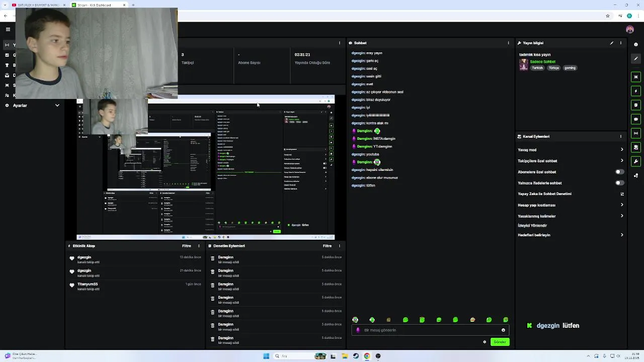The height and width of the screenshot is (362, 644).
Task: Expand Takipçilere özel sohbet chevron
Action: click(622, 161)
